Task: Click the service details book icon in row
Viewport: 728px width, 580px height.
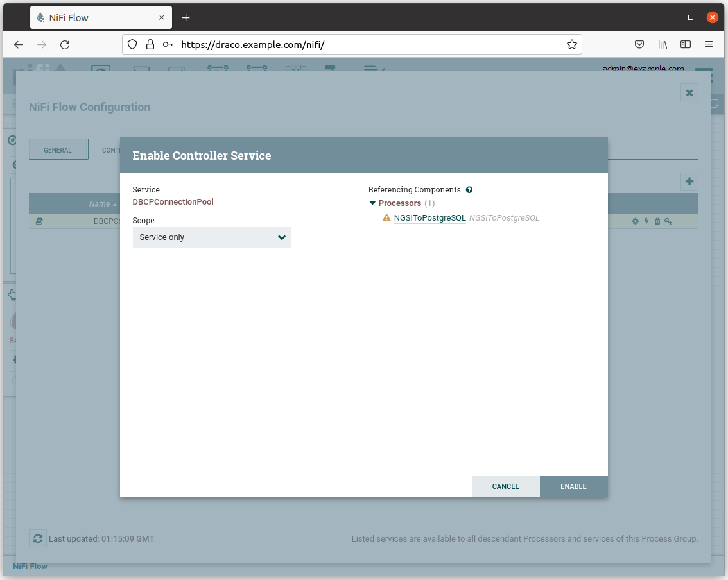Action: (x=39, y=221)
